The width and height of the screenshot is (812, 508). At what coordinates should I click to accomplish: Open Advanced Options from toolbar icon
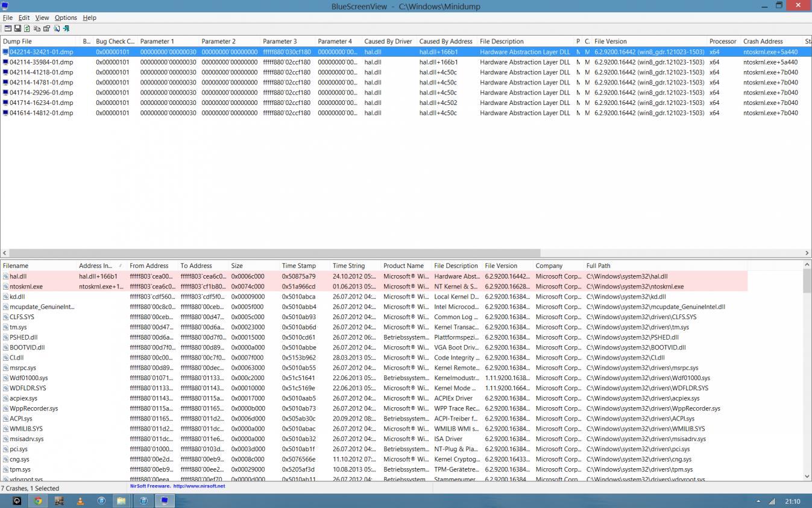click(8, 28)
